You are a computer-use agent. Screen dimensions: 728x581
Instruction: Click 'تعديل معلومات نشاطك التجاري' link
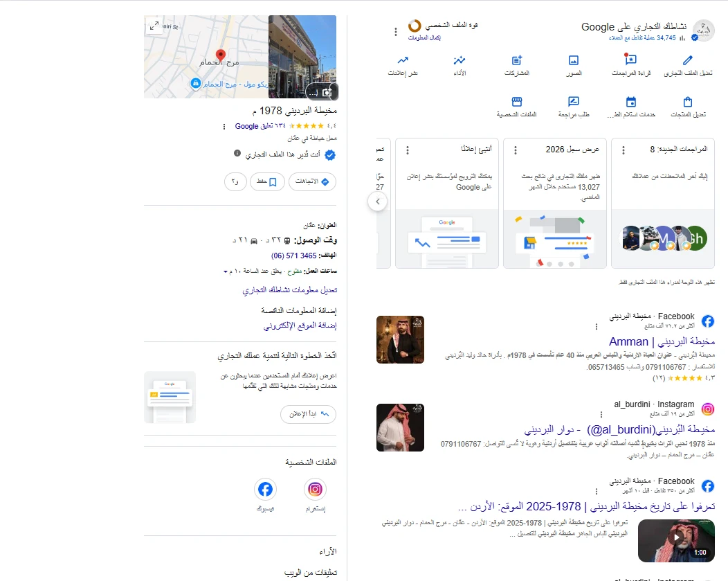click(x=290, y=289)
